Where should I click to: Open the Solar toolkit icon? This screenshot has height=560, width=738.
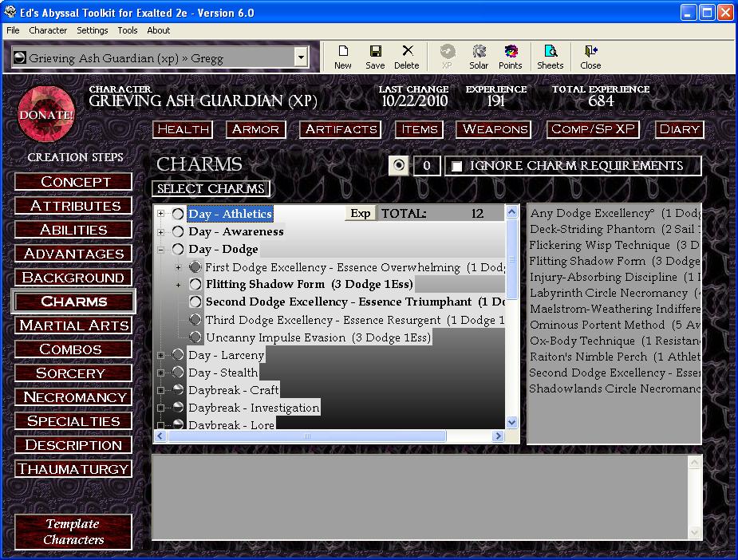[x=479, y=57]
